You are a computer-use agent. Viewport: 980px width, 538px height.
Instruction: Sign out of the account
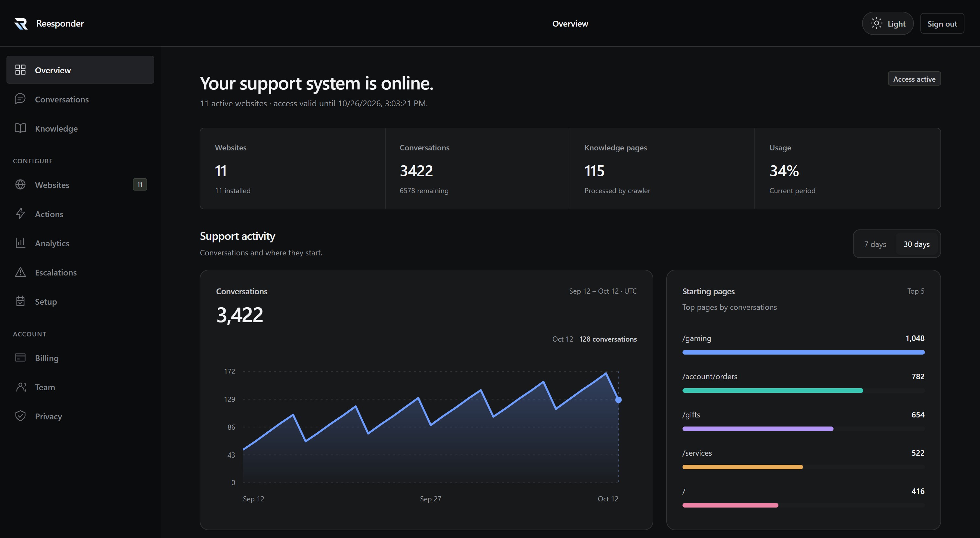click(x=942, y=24)
